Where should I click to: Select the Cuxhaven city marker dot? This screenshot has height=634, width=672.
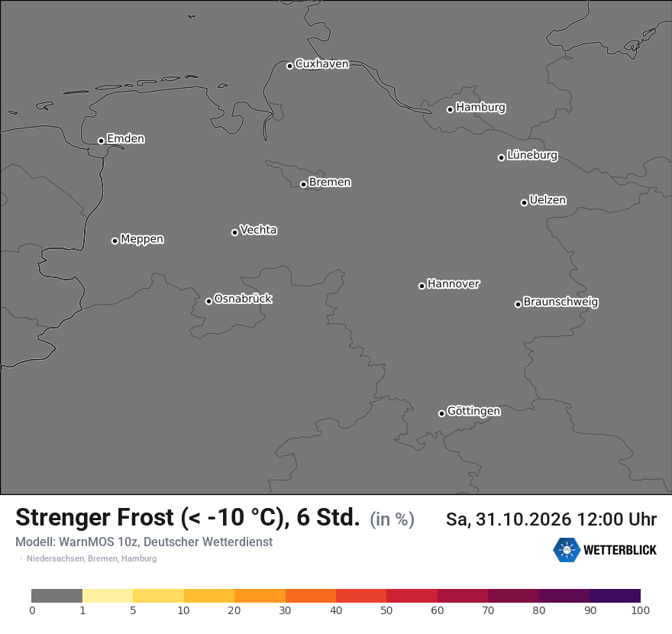289,66
